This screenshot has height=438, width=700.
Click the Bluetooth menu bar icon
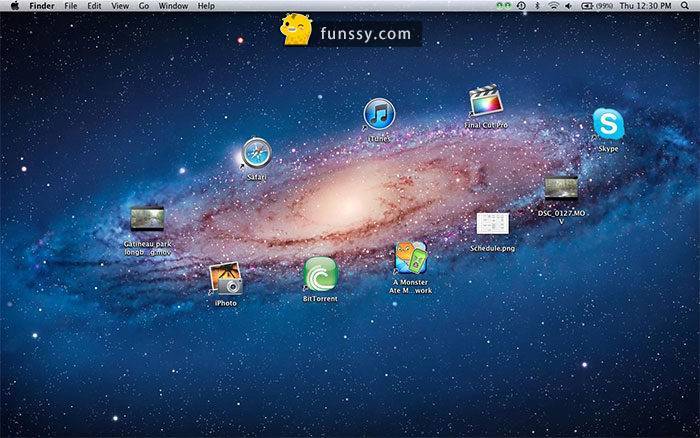(538, 6)
